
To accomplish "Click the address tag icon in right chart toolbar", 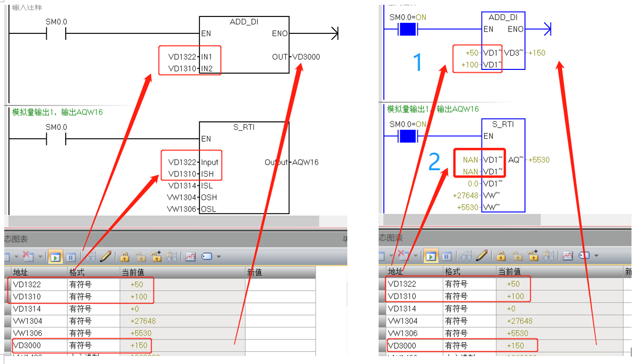I will [584, 256].
